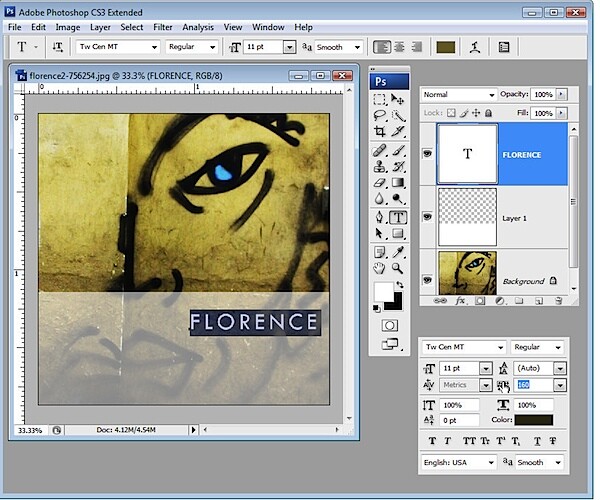600x500 pixels.
Task: Open the Character panel Color swatch
Action: (x=533, y=420)
